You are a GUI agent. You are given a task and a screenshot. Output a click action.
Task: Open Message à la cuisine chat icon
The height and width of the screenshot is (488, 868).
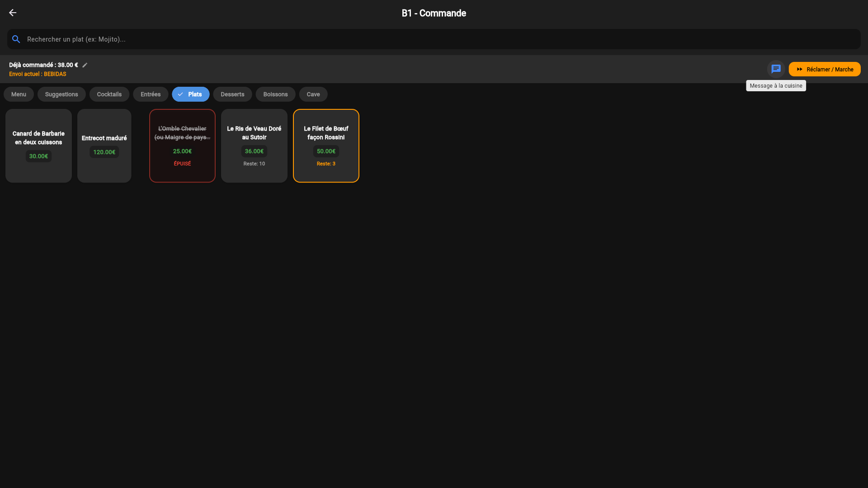776,69
